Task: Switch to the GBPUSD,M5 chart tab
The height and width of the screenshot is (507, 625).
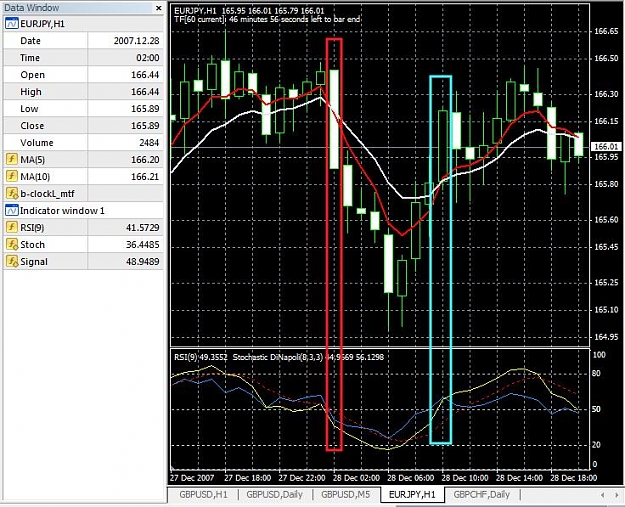Action: [346, 495]
